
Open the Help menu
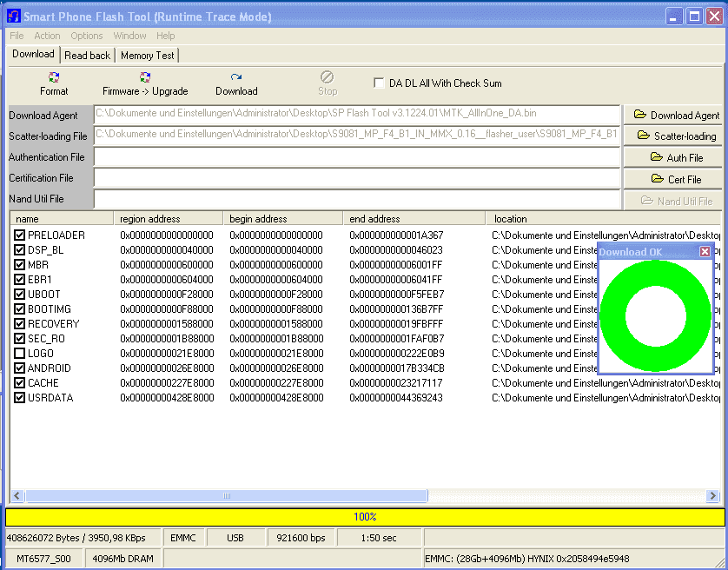tap(165, 36)
